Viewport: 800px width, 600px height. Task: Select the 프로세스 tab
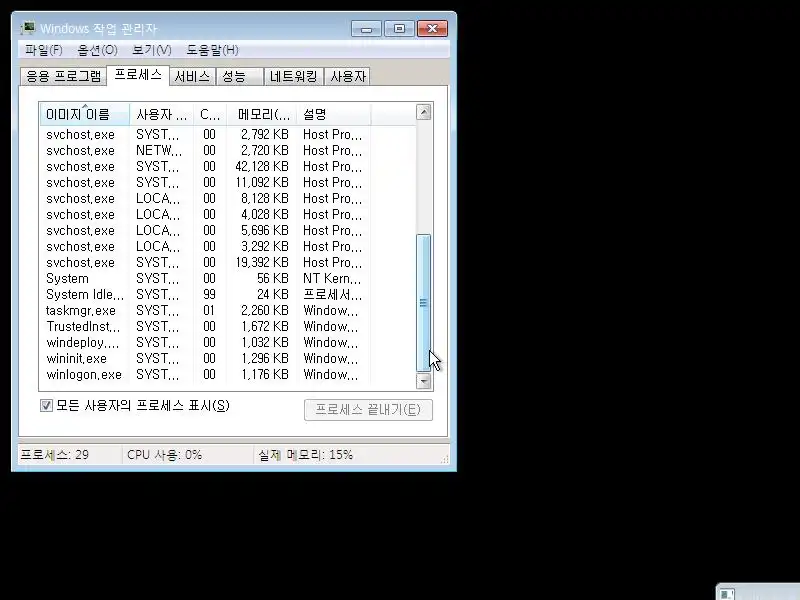tap(138, 75)
